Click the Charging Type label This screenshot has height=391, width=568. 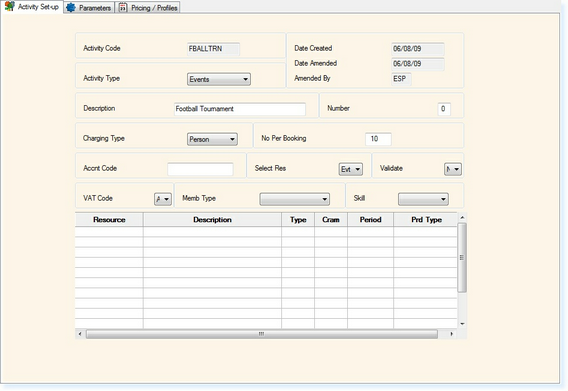[104, 138]
